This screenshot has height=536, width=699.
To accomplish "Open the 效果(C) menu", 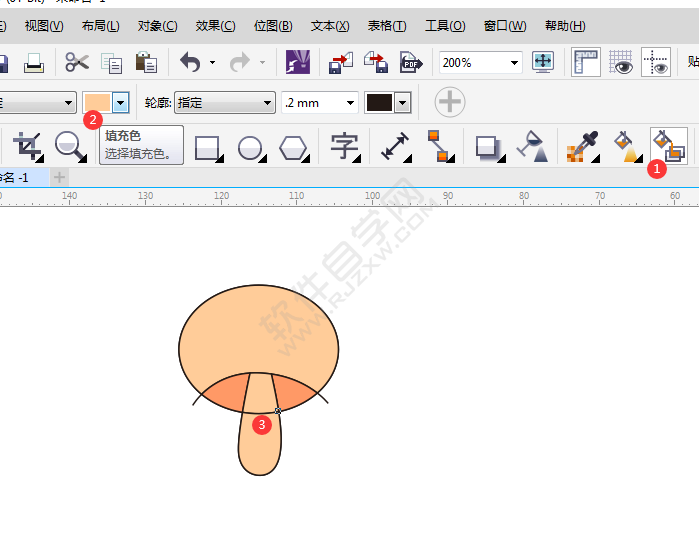I will pos(215,25).
